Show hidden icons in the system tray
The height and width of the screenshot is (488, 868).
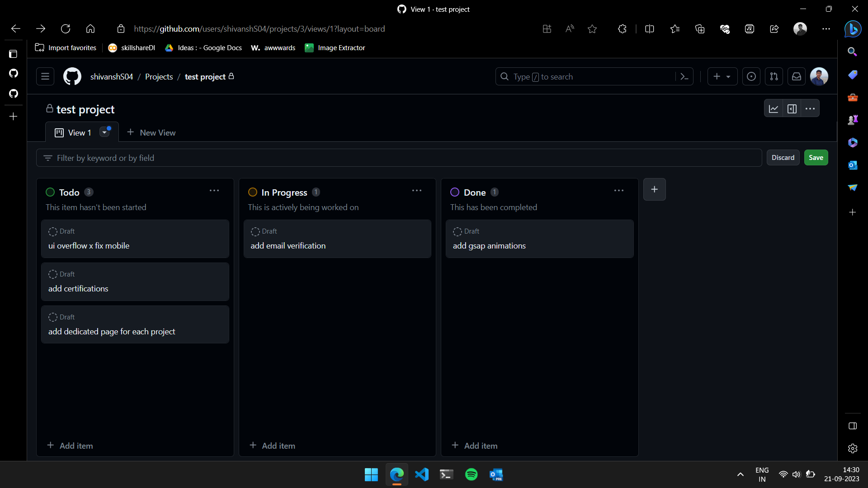pyautogui.click(x=740, y=474)
